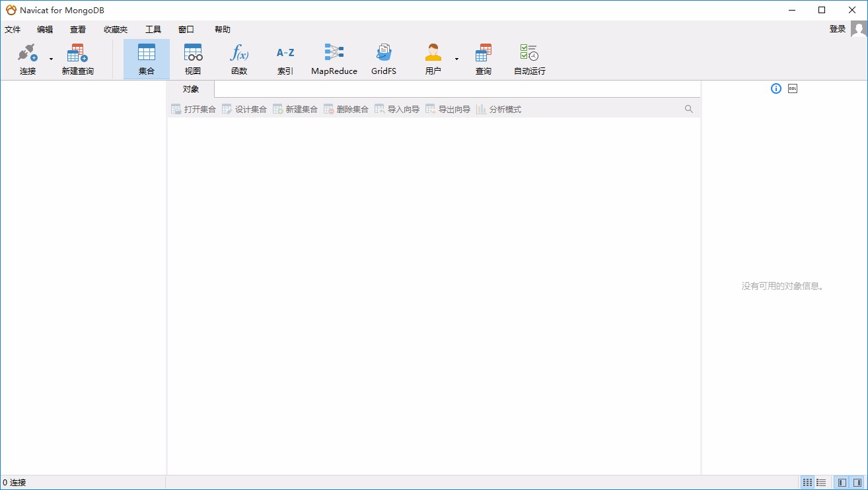
Task: Click the object search magnifier icon
Action: click(x=689, y=109)
